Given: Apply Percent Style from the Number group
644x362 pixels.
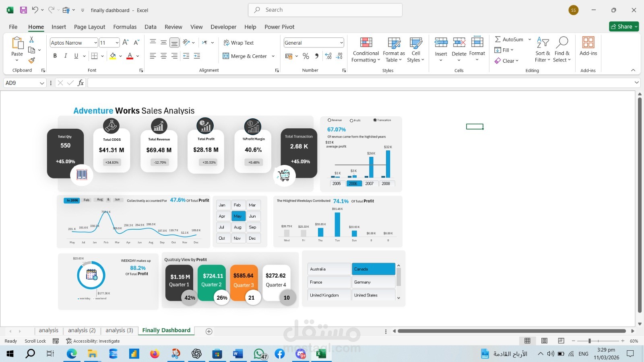Looking at the screenshot, I should (306, 56).
